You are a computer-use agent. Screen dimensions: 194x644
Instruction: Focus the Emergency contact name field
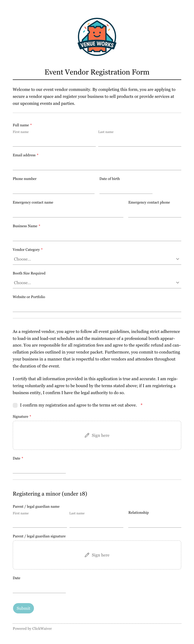click(x=68, y=212)
